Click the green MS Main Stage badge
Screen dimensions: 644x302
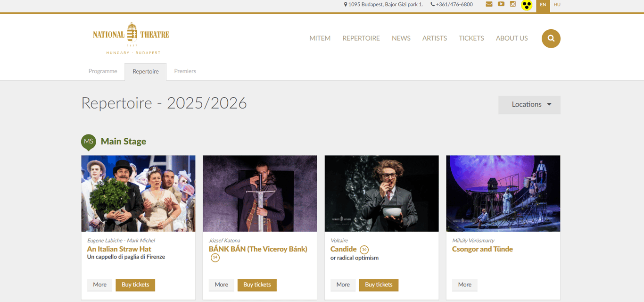pyautogui.click(x=89, y=142)
